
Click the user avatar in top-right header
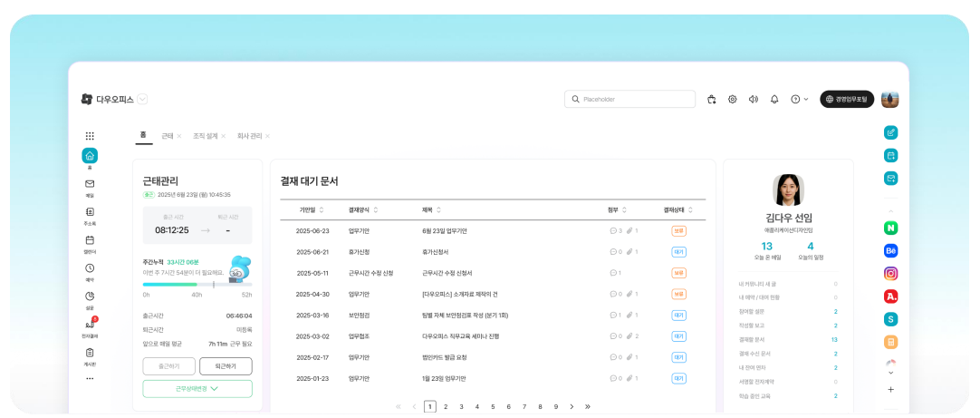point(890,99)
